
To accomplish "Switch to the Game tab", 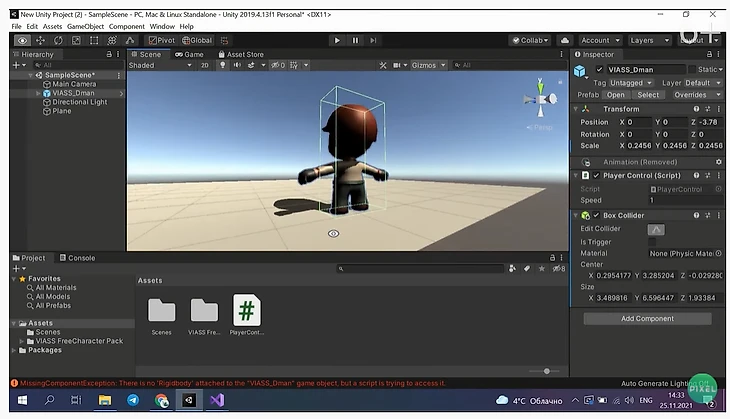I will tap(189, 54).
